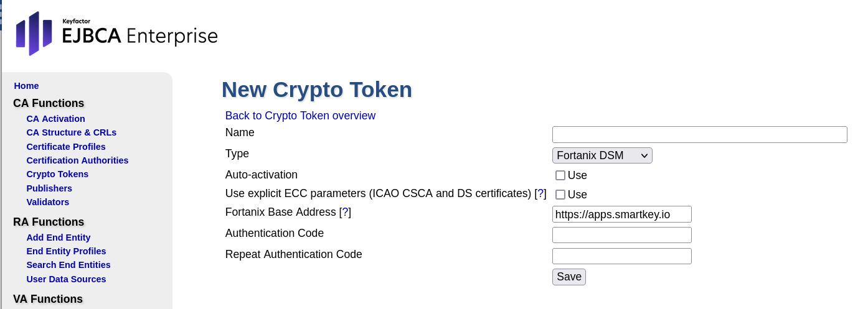This screenshot has height=309, width=868.
Task: Focus the Name text field
Action: (699, 134)
